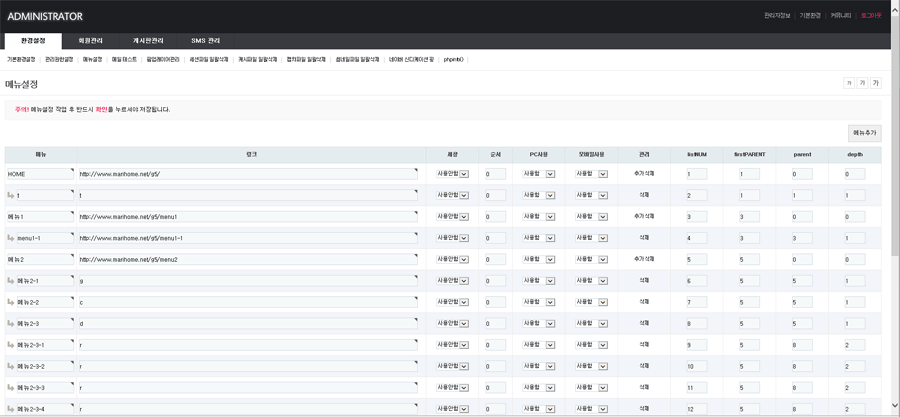The height and width of the screenshot is (417, 900).
Task: Click the 메뉴추가 button
Action: 864,133
